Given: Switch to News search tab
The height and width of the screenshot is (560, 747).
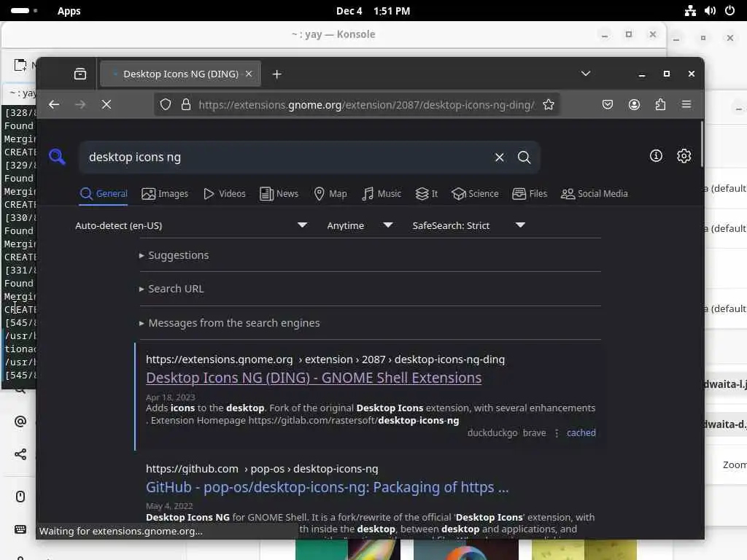Looking at the screenshot, I should pos(279,194).
